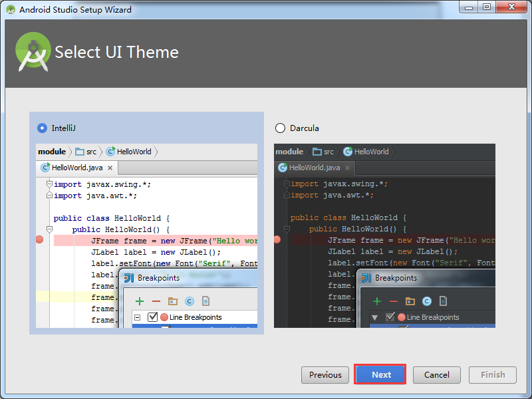Click src in the breadcrumb navigation

(x=91, y=151)
